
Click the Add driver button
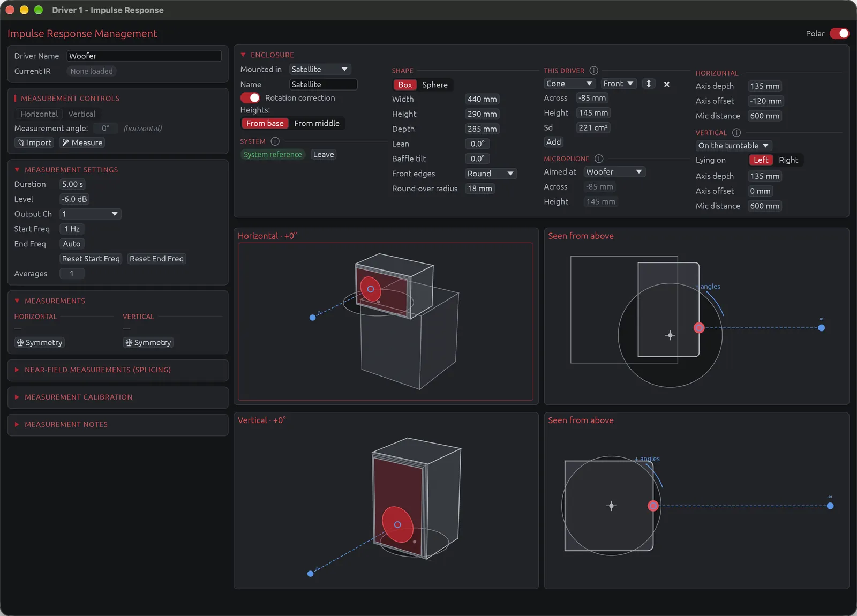click(553, 142)
